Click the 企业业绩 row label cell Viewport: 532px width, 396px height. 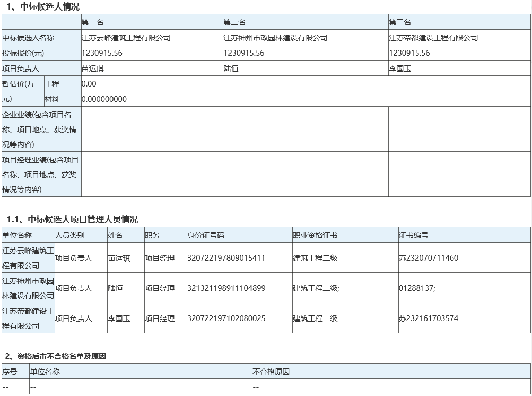pos(41,129)
